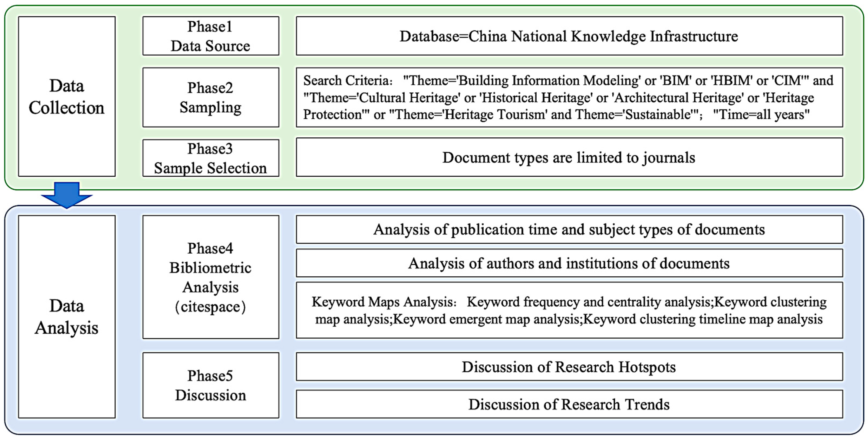Select the Data Analysis box
868x441 pixels.
coord(67,317)
